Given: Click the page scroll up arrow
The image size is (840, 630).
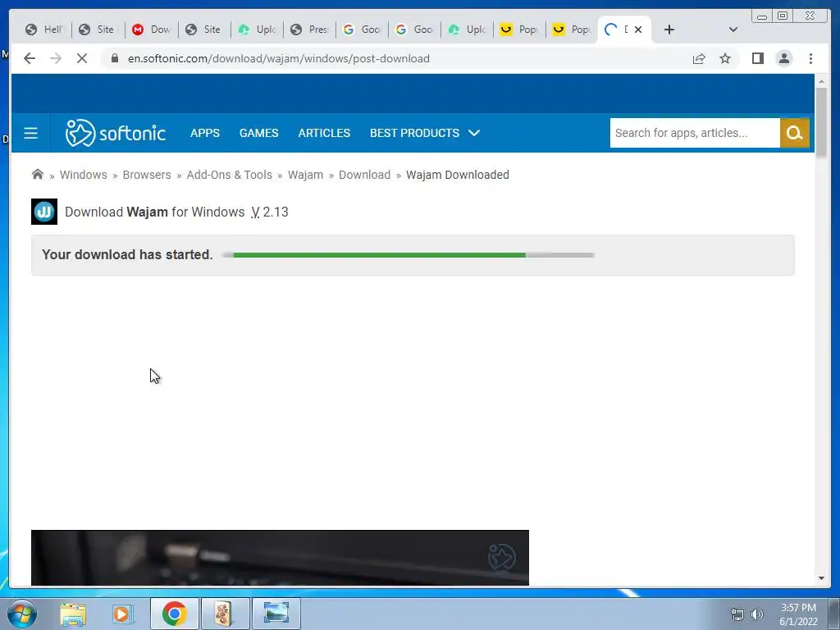Looking at the screenshot, I should (821, 81).
